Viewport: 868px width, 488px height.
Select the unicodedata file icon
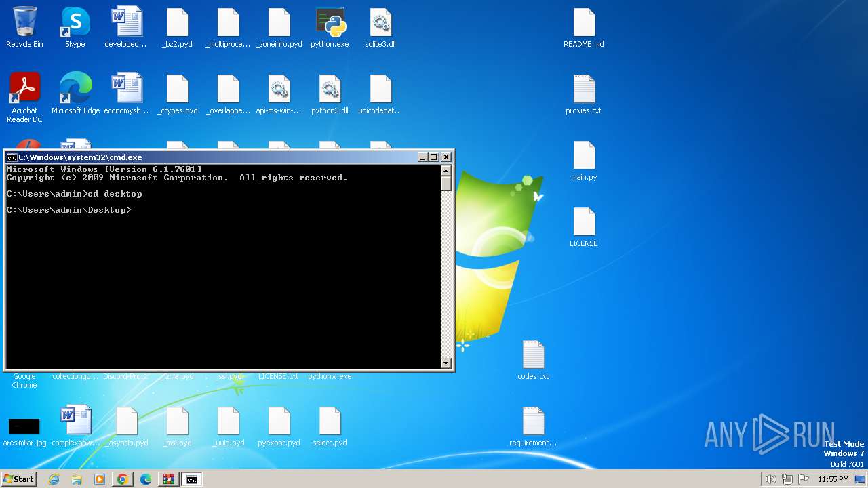point(380,94)
